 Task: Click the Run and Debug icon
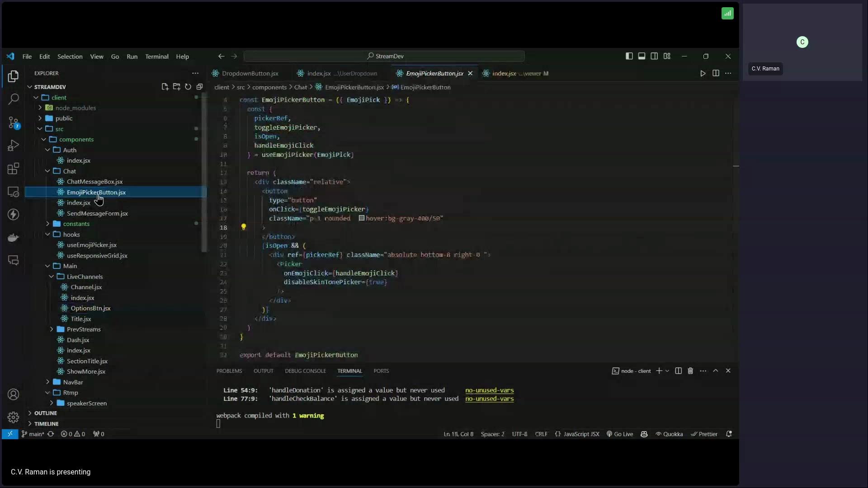tap(13, 145)
